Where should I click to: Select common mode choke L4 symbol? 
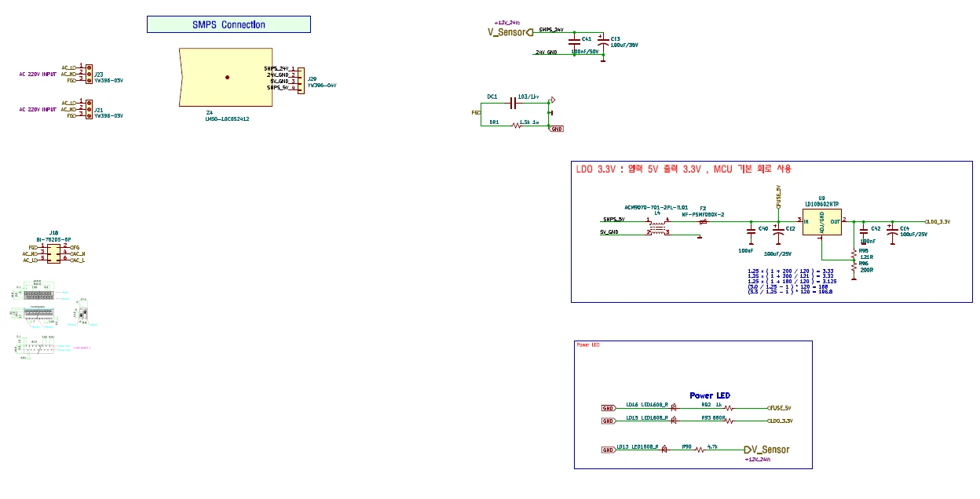point(657,226)
